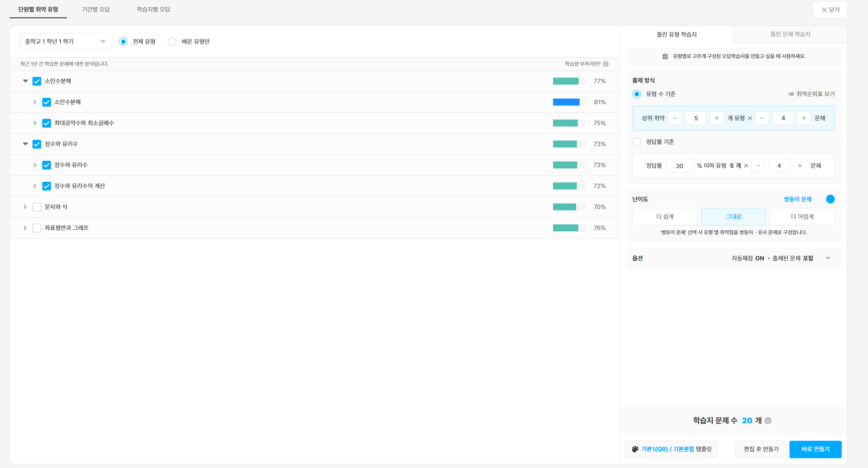Image resolution: width=868 pixels, height=468 pixels.
Task: Click the 상위 취약 count field showing 5
Action: coord(696,118)
